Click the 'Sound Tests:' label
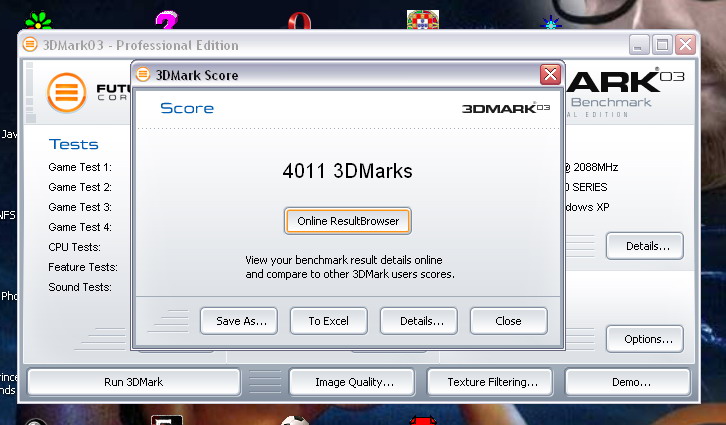The width and height of the screenshot is (726, 425). tap(80, 287)
